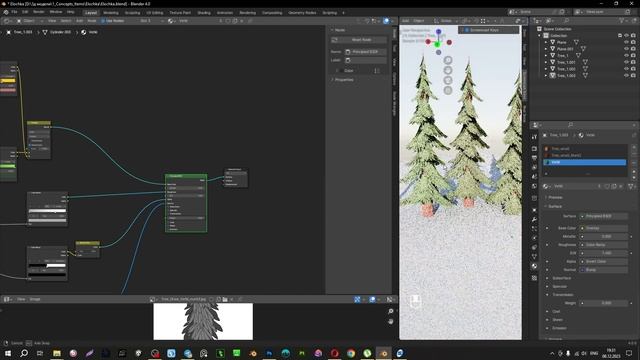Disable render camera icon for Plane

[633, 42]
